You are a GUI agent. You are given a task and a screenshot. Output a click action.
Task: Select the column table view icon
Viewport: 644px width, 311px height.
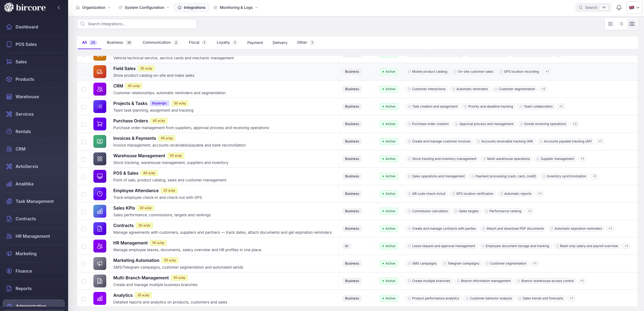[x=632, y=24]
